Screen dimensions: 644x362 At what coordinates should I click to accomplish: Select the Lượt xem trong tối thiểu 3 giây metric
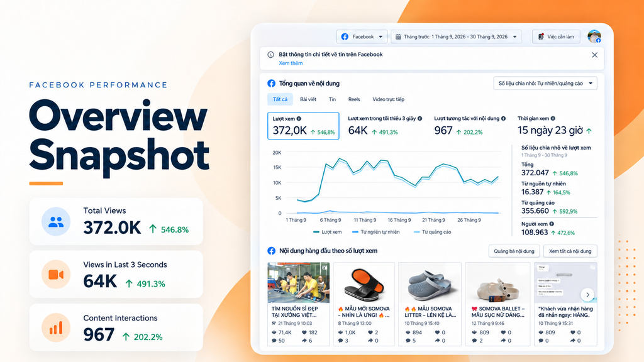click(385, 126)
